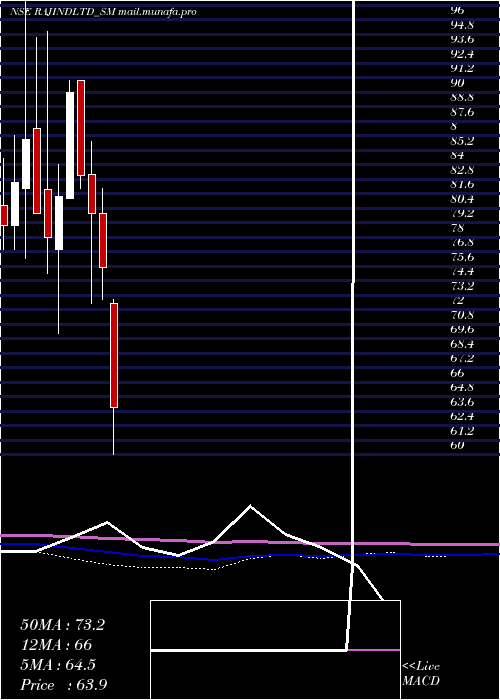Click the 96 price axis label
The width and height of the screenshot is (500, 700).
(x=457, y=10)
